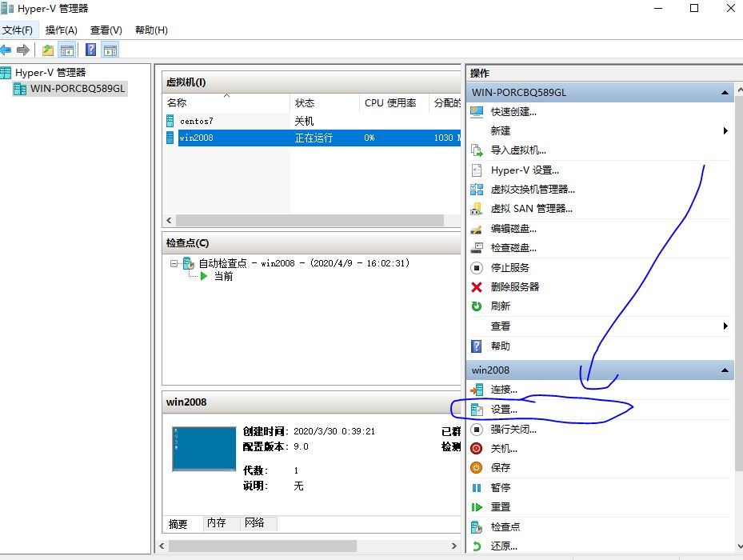The height and width of the screenshot is (560, 743).
Task: Click the 导入虚拟机 icon
Action: pos(477,150)
